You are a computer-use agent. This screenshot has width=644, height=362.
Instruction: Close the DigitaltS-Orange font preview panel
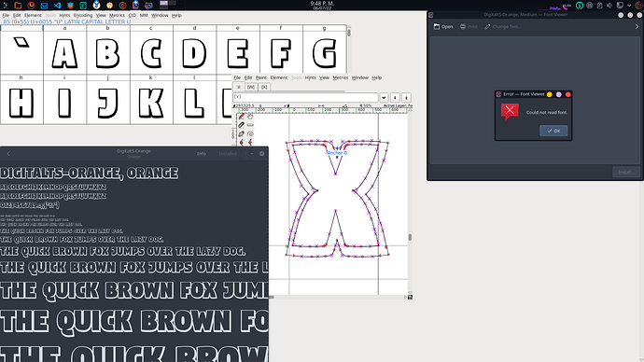pyautogui.click(x=262, y=154)
